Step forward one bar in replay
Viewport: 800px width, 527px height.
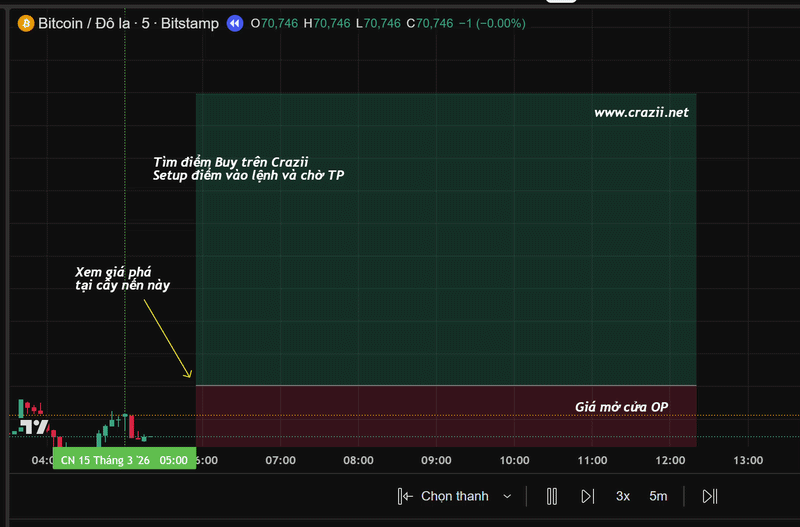588,496
